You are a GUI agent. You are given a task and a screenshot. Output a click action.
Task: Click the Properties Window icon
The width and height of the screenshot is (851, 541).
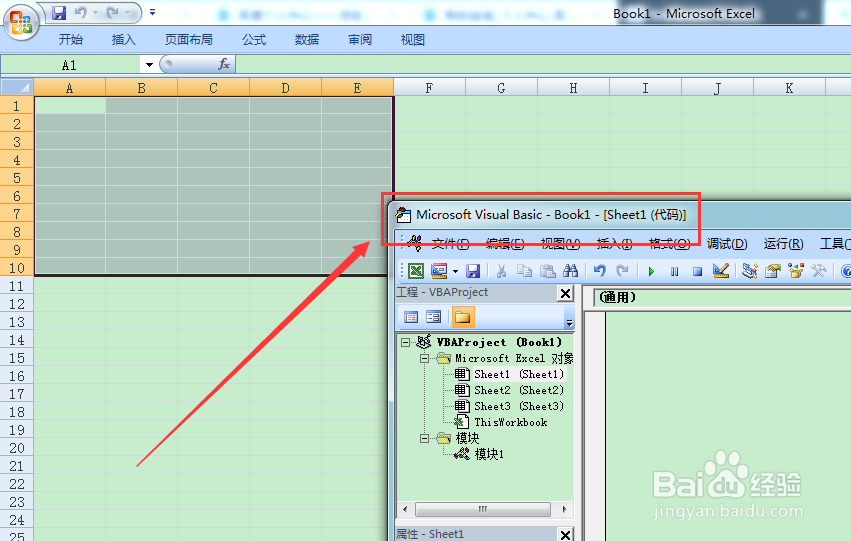click(772, 270)
